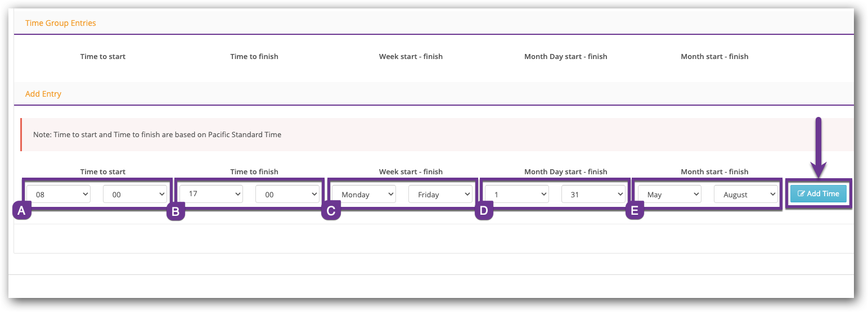Click the purple A marker badge

[x=21, y=211]
